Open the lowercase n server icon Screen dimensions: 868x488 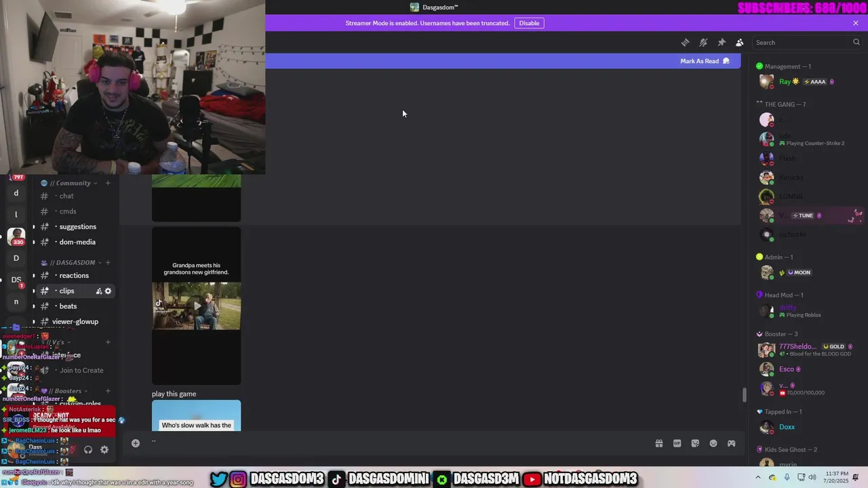pyautogui.click(x=16, y=302)
